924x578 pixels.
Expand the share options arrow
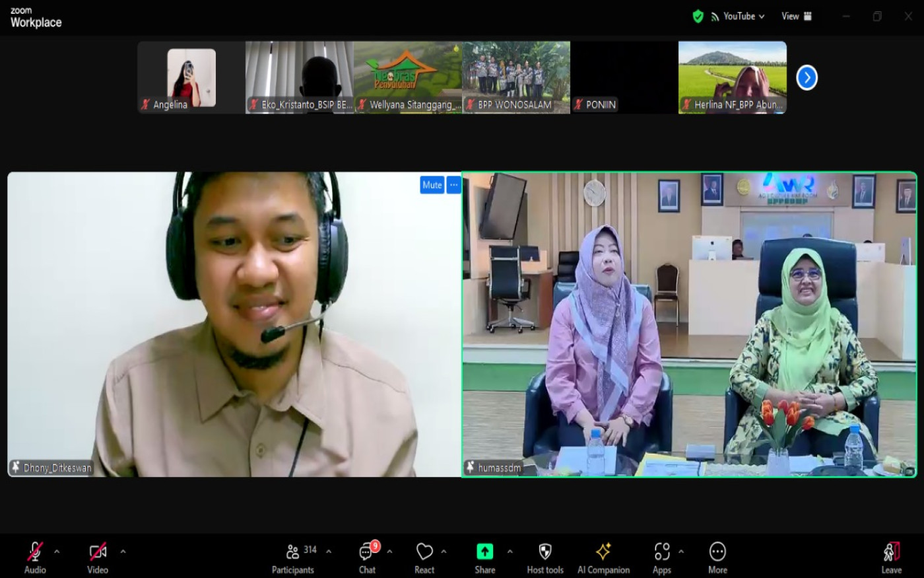(510, 552)
